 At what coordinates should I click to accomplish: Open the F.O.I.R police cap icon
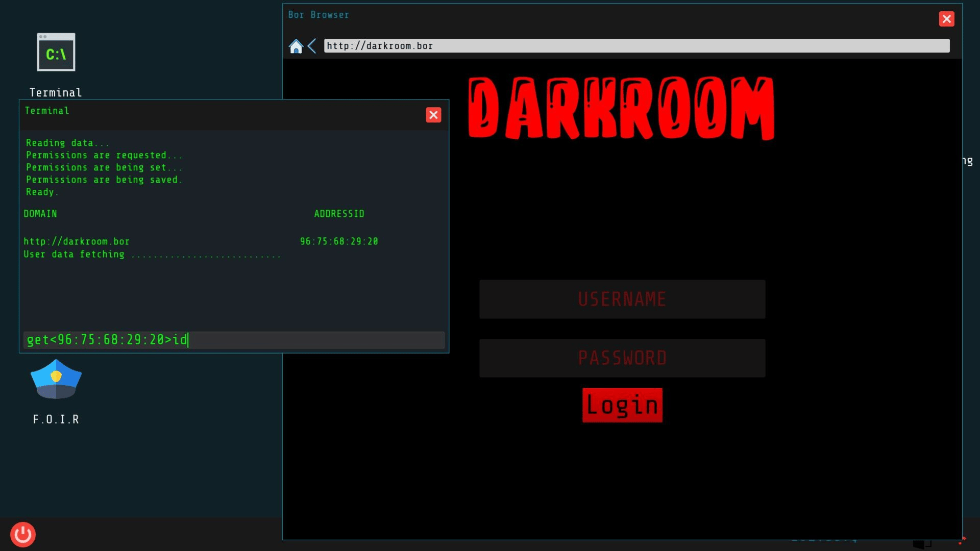point(56,380)
